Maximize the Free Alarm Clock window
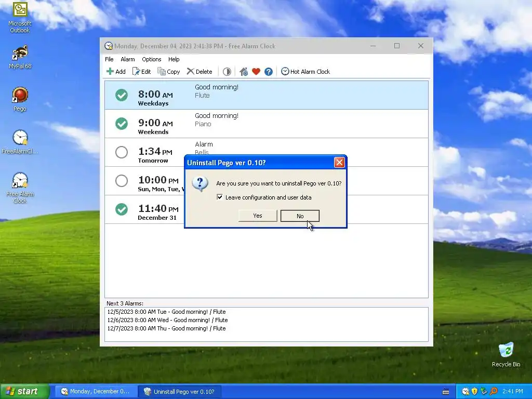The image size is (532, 399). point(396,46)
